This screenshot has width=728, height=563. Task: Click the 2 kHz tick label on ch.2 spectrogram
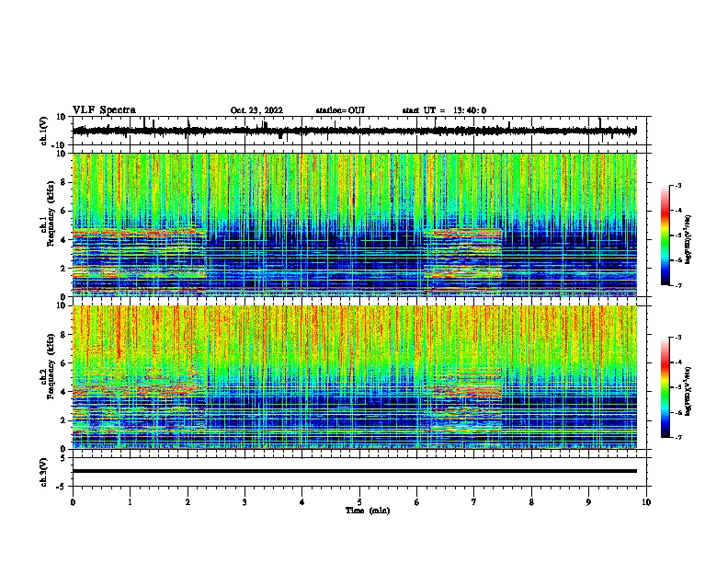click(63, 420)
